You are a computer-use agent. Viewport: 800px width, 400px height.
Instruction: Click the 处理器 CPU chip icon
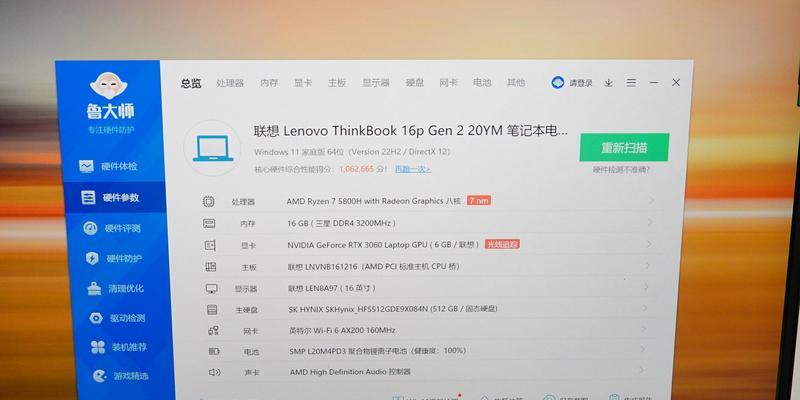pos(208,202)
